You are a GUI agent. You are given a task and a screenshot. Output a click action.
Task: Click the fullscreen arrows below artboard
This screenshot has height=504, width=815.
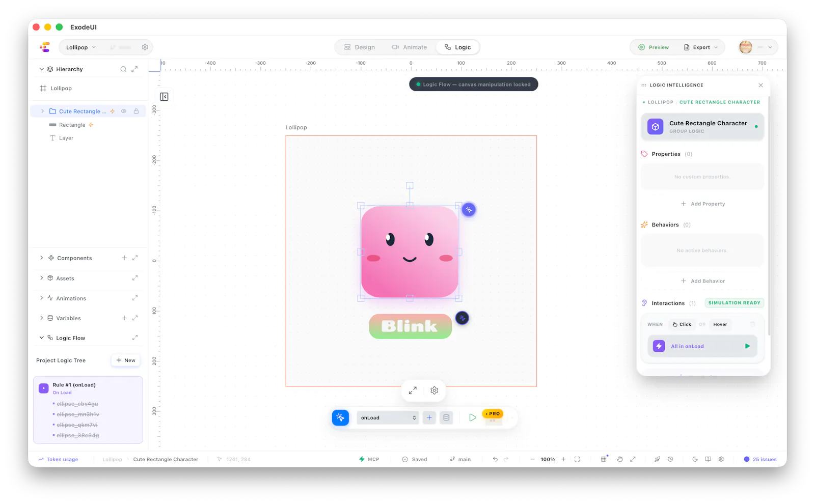click(x=413, y=390)
